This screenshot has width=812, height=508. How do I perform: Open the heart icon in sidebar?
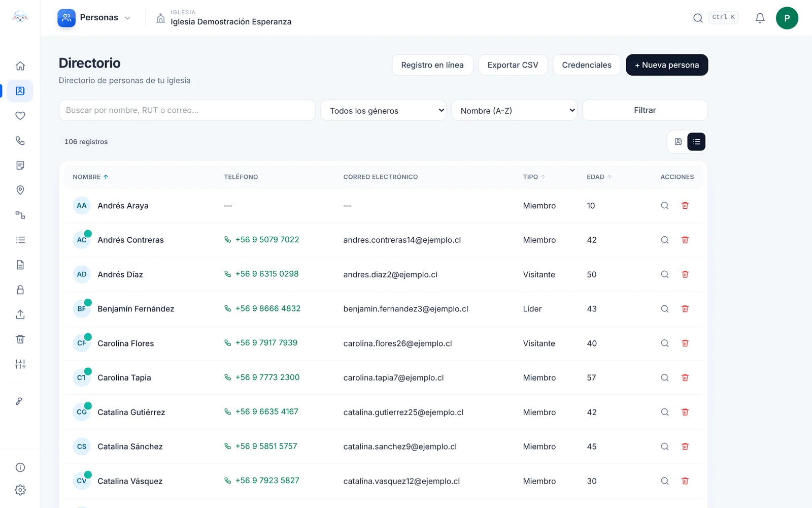click(x=20, y=116)
